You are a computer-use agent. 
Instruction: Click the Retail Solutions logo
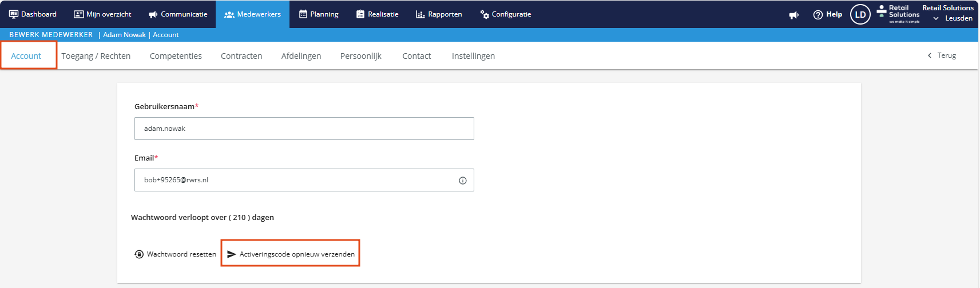tap(898, 14)
